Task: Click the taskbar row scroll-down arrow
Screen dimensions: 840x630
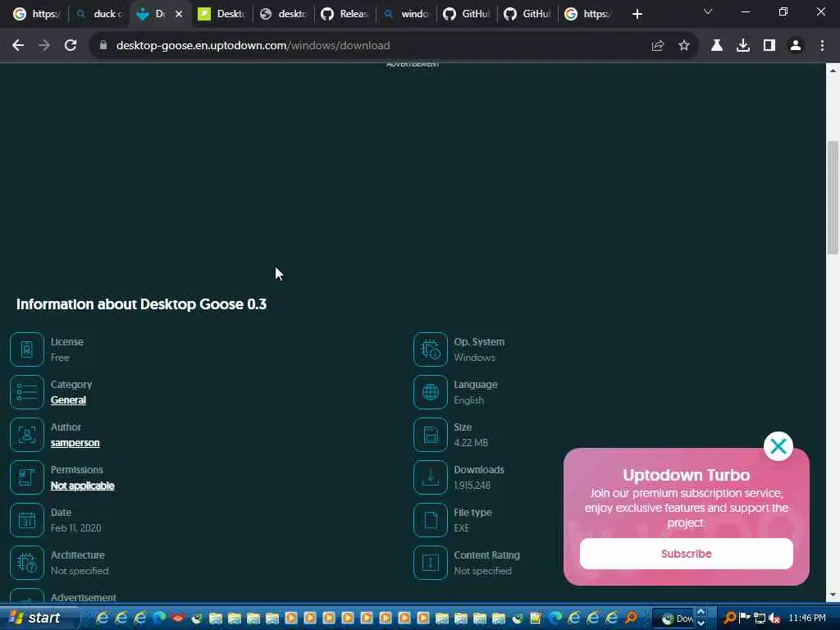Action: click(x=701, y=623)
